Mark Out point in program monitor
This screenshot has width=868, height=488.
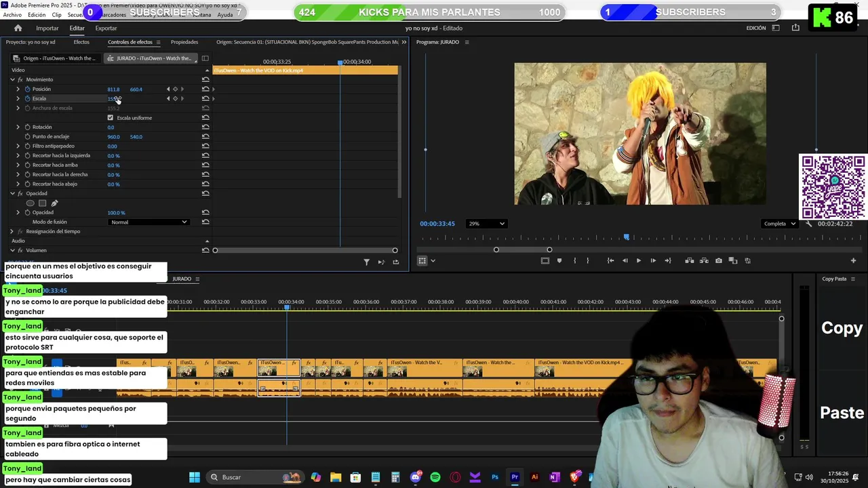pos(587,260)
